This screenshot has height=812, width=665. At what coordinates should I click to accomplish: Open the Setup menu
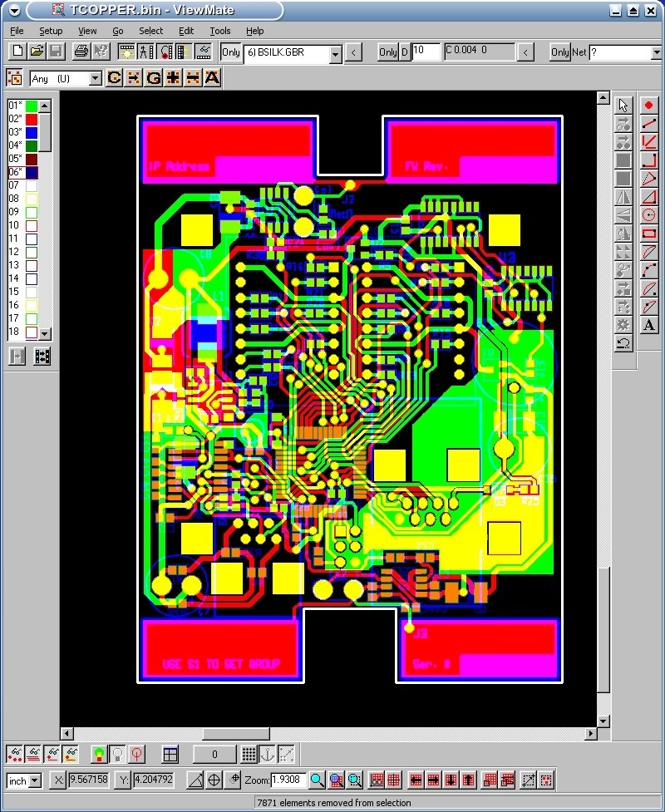point(51,31)
